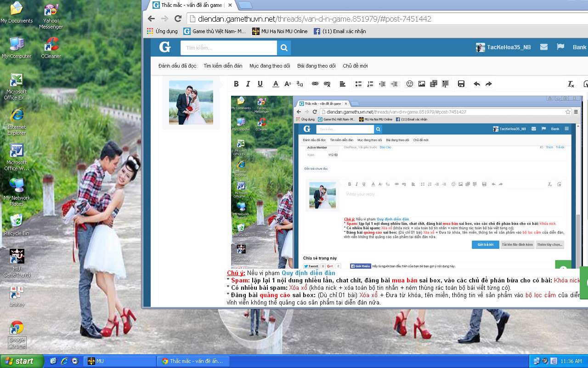Open a new Chrome tab

pos(245,6)
